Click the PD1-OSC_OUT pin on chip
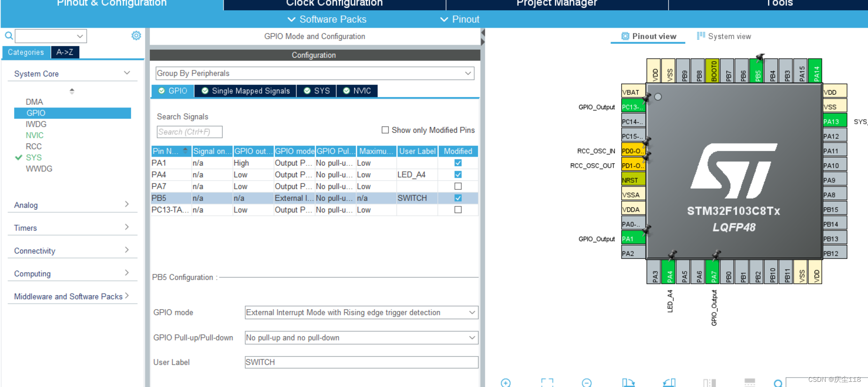The image size is (868, 387). [633, 166]
